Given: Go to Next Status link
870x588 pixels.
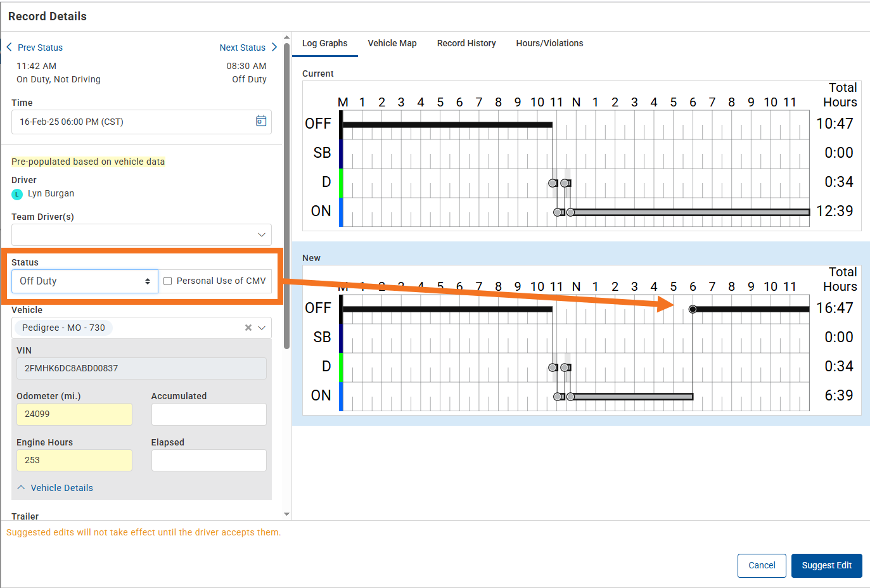Looking at the screenshot, I should point(242,48).
